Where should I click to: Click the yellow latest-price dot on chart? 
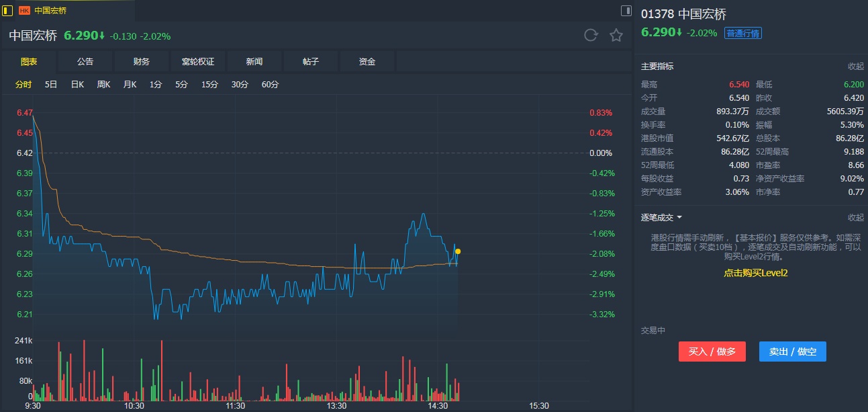458,251
